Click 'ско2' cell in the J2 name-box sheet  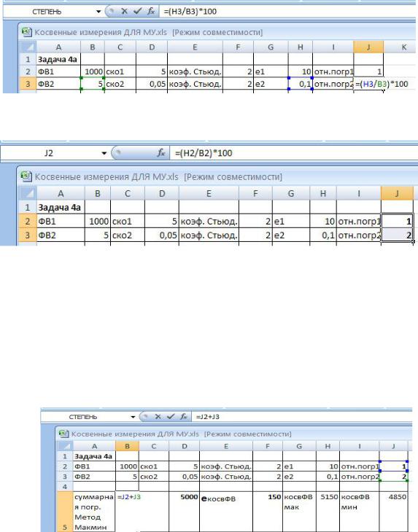[x=128, y=235]
